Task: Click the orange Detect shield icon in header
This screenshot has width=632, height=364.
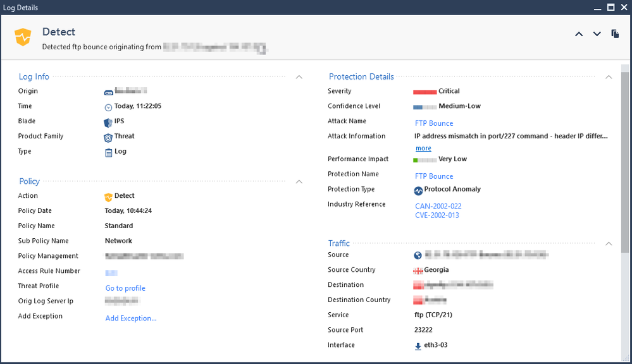Action: (23, 37)
